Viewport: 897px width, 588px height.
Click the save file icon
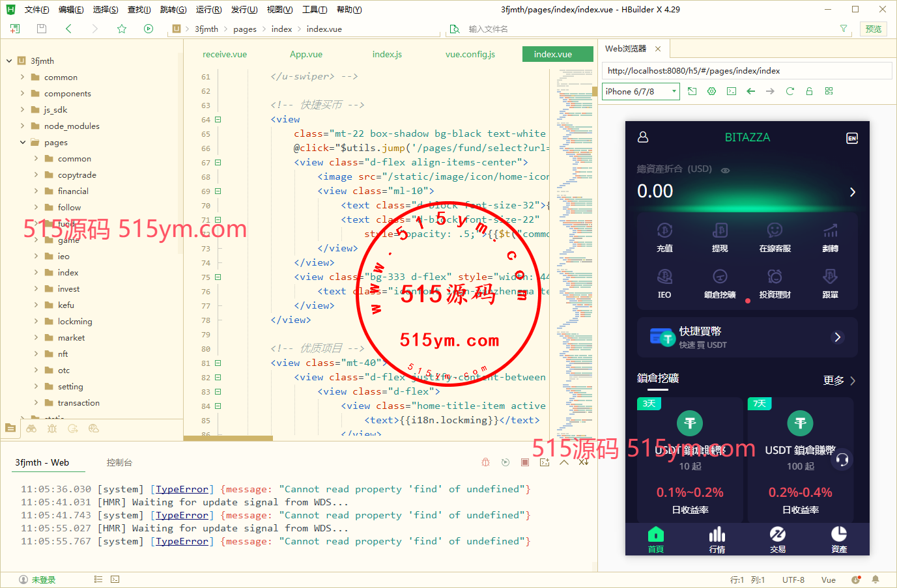(x=42, y=29)
